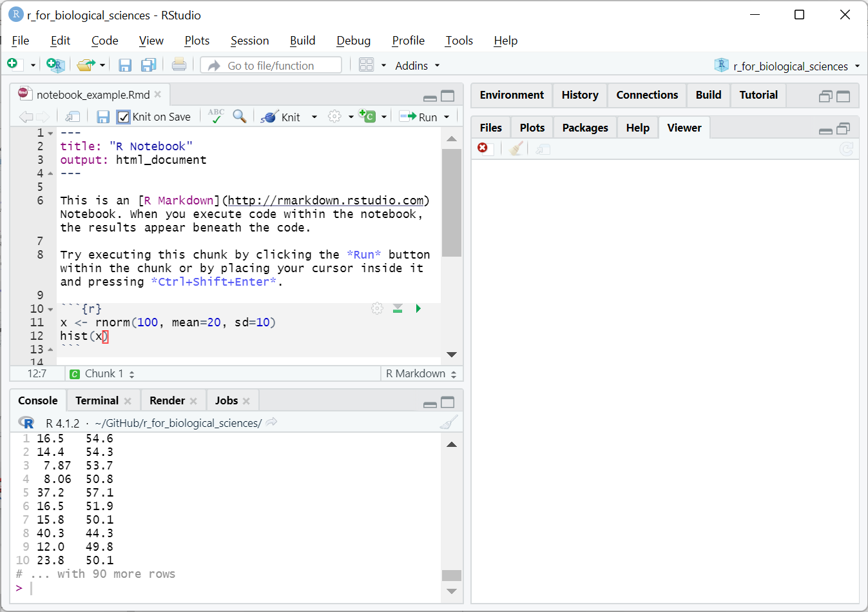The width and height of the screenshot is (868, 612).
Task: Click run all chunks above icon
Action: [x=398, y=309]
